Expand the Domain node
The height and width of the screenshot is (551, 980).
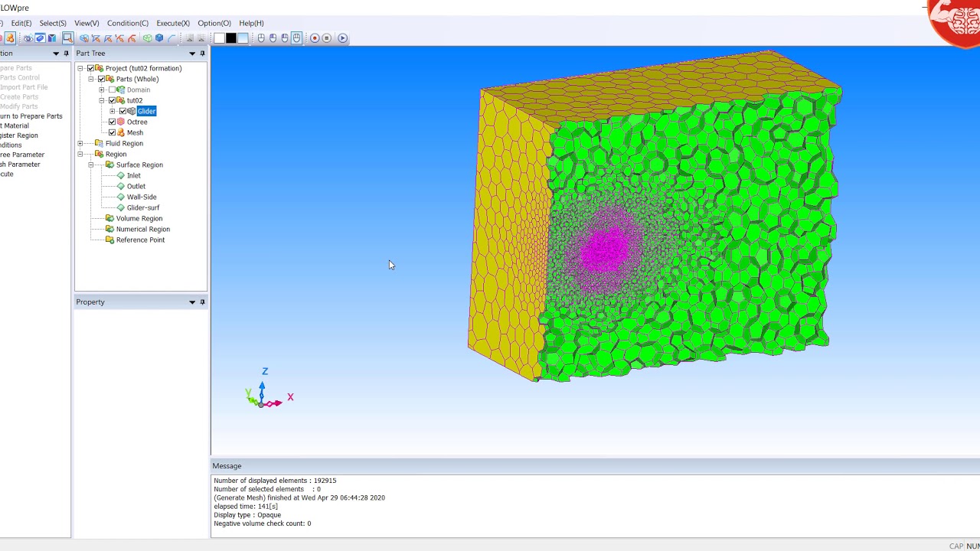point(101,90)
